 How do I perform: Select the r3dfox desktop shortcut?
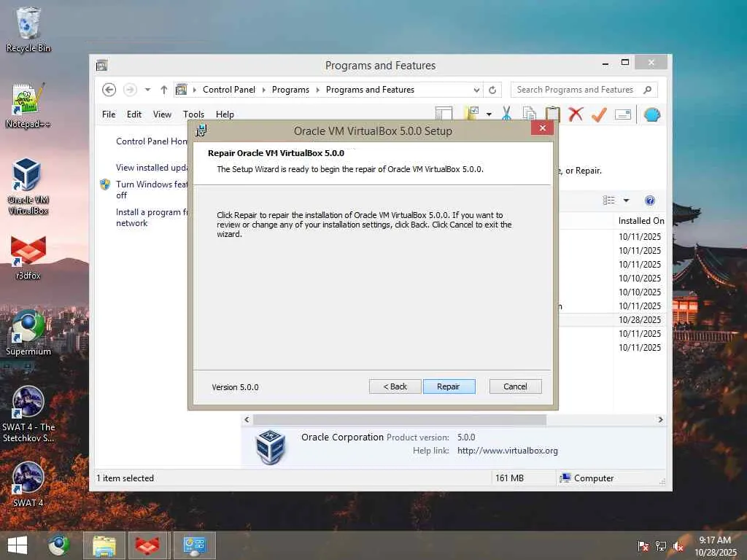[28, 257]
